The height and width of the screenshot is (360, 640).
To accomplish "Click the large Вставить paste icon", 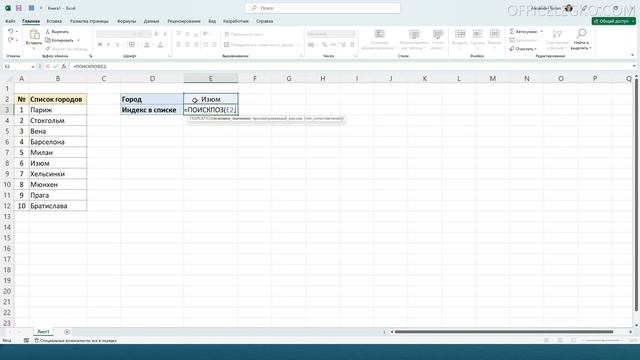I will tap(34, 34).
